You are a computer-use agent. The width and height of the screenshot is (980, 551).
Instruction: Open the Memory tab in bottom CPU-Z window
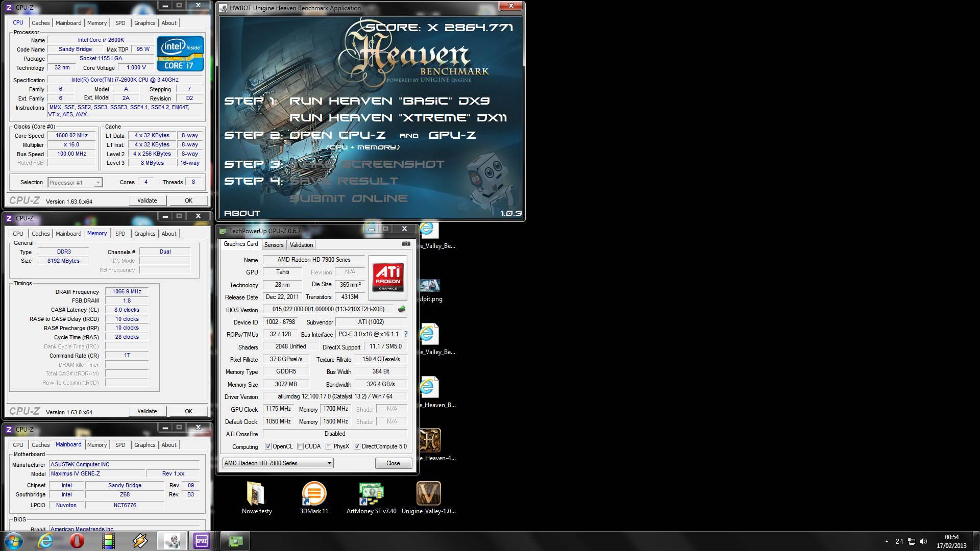pos(97,445)
